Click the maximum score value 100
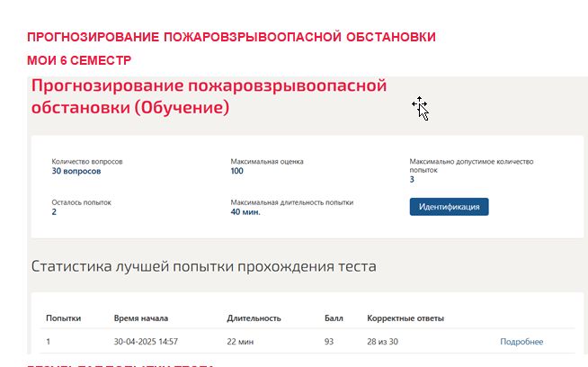The width and height of the screenshot is (588, 367). [x=237, y=171]
